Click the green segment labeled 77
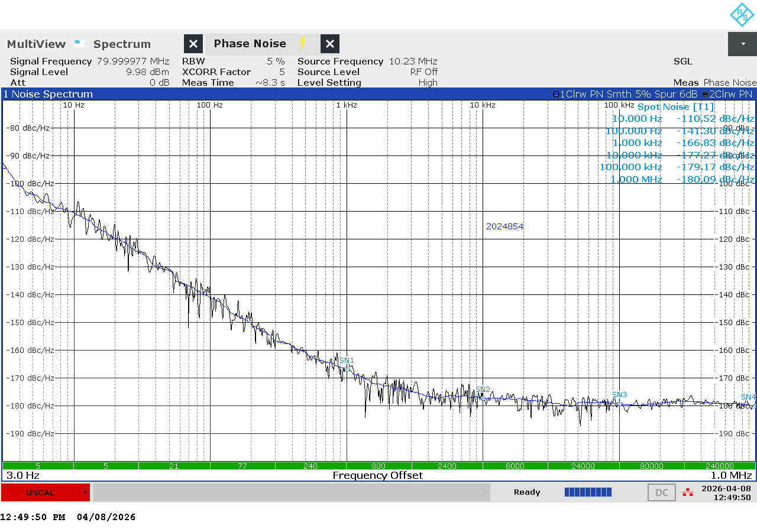This screenshot has width=757, height=532. [x=242, y=466]
